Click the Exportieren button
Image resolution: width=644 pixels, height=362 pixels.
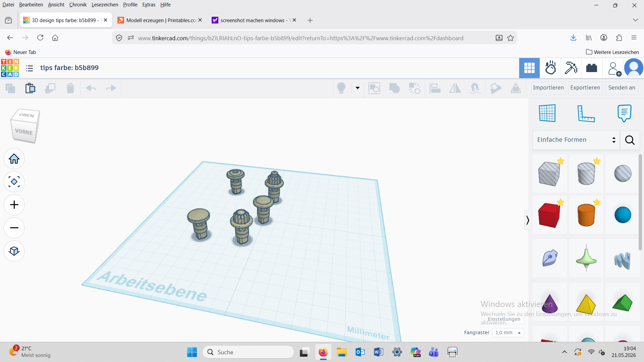click(x=585, y=88)
